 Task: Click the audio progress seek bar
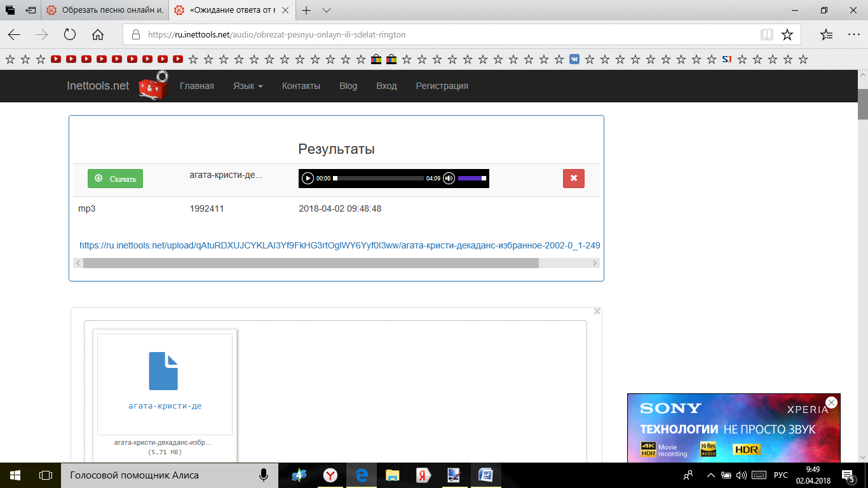coord(379,179)
